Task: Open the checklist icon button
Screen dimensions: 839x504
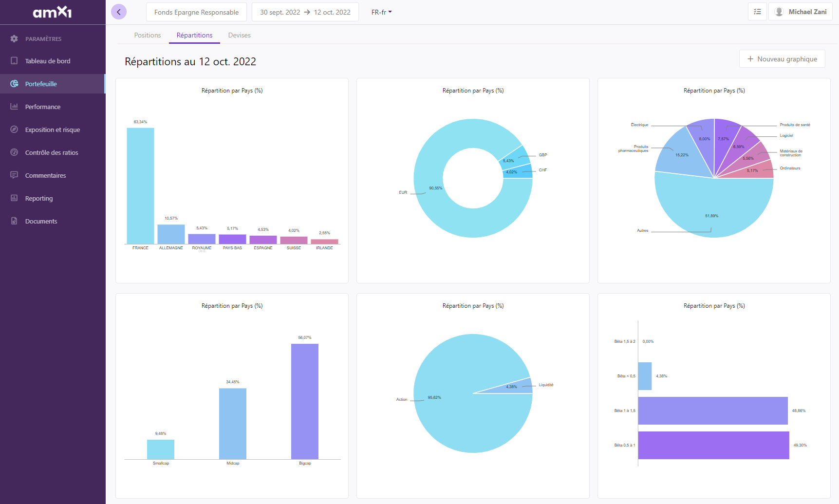Action: (757, 12)
